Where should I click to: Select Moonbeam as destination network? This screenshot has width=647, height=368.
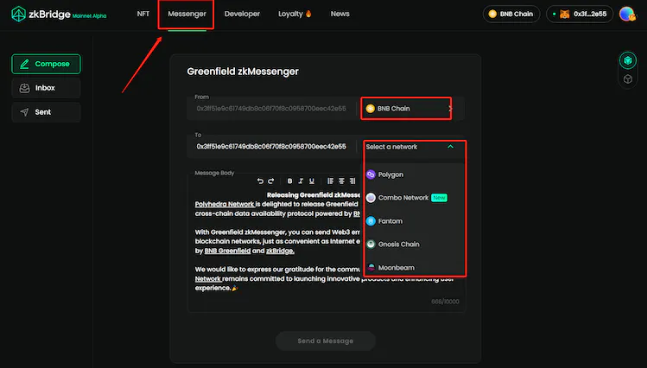tap(414, 267)
